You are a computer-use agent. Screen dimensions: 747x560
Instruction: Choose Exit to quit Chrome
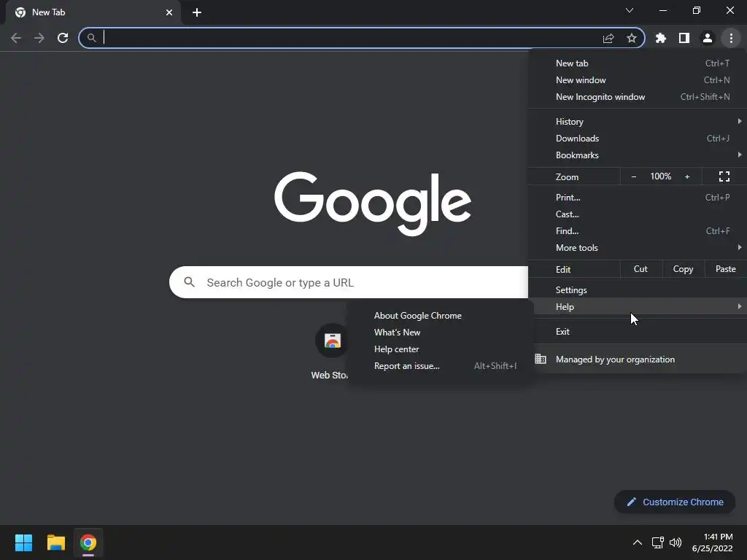pyautogui.click(x=638, y=332)
